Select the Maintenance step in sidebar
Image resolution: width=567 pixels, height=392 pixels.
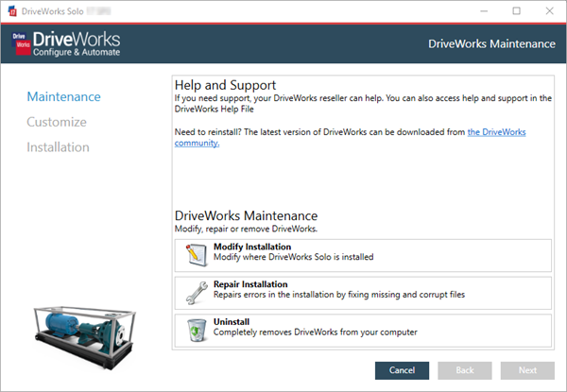click(63, 96)
